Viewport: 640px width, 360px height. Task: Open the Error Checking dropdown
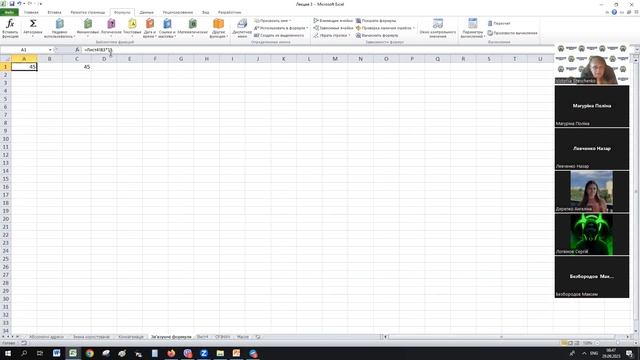pos(413,28)
